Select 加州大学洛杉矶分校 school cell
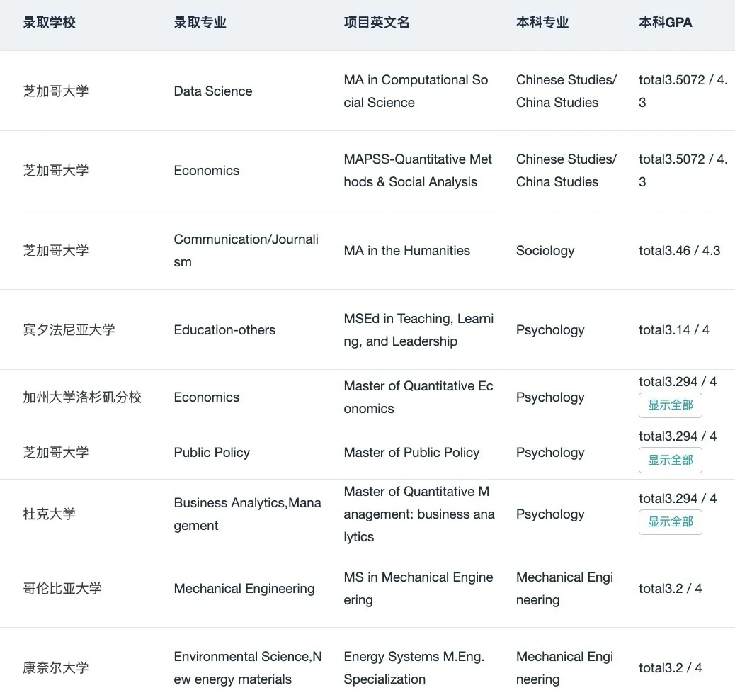 (x=82, y=397)
